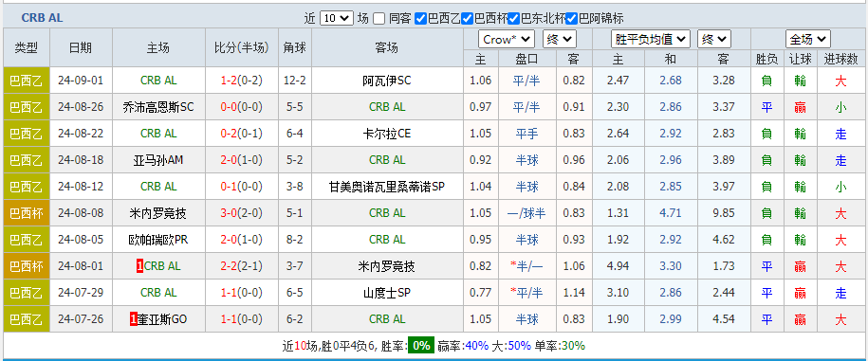Image resolution: width=868 pixels, height=361 pixels.
Task: Open the 胜平负均值 dropdown
Action: click(x=651, y=39)
